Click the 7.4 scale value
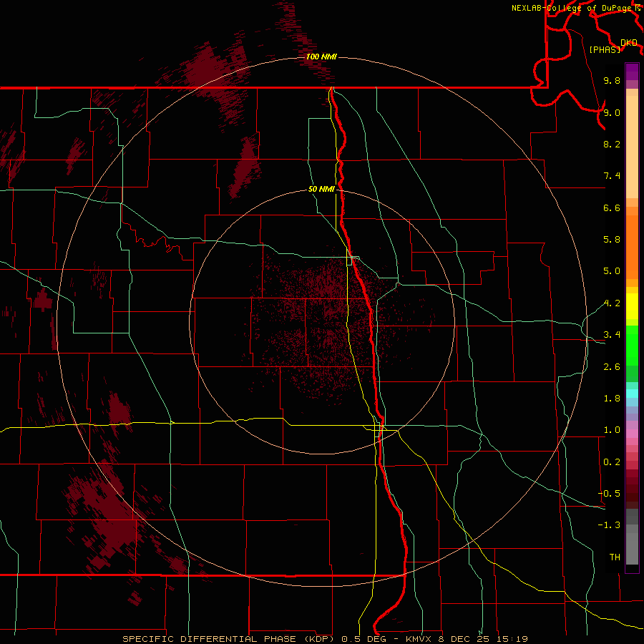Image resolution: width=644 pixels, height=644 pixels. tap(612, 176)
